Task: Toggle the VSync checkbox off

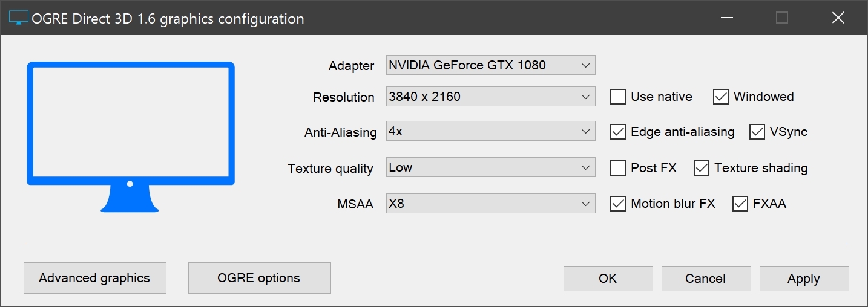Action: (x=757, y=132)
